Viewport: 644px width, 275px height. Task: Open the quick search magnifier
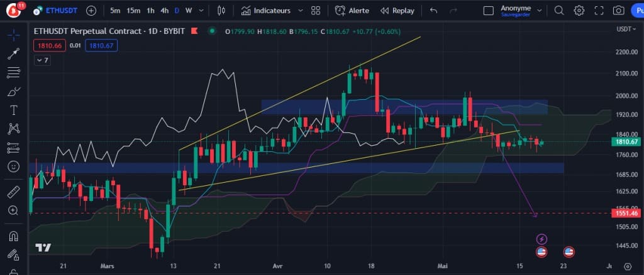coord(559,11)
